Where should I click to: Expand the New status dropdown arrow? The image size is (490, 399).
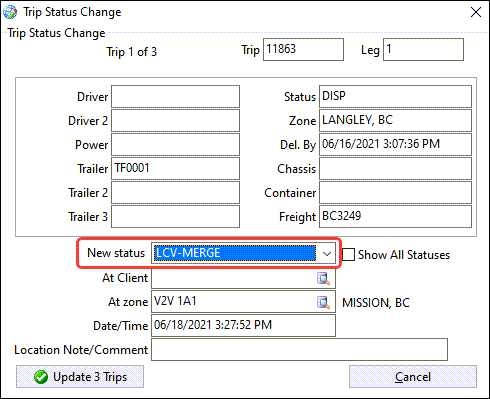327,254
